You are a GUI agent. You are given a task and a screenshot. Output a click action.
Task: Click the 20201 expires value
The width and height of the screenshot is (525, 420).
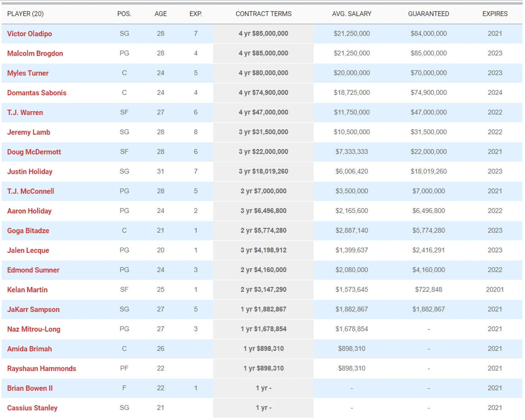point(495,290)
